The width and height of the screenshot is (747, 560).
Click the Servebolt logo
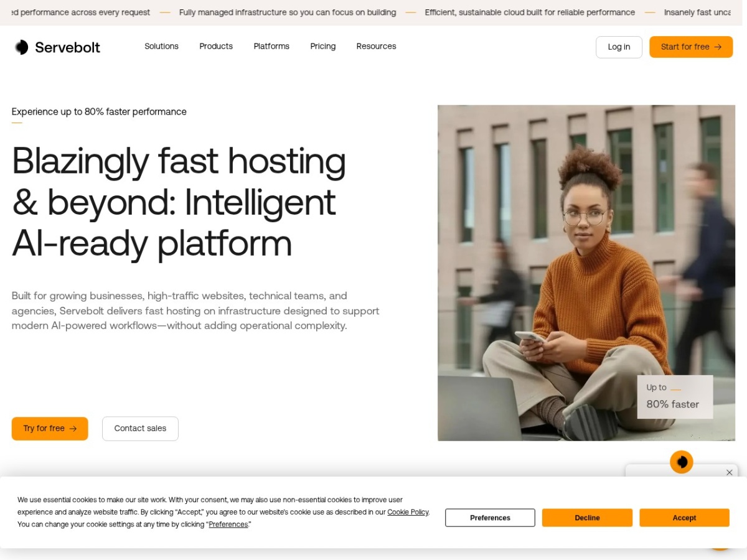[57, 47]
